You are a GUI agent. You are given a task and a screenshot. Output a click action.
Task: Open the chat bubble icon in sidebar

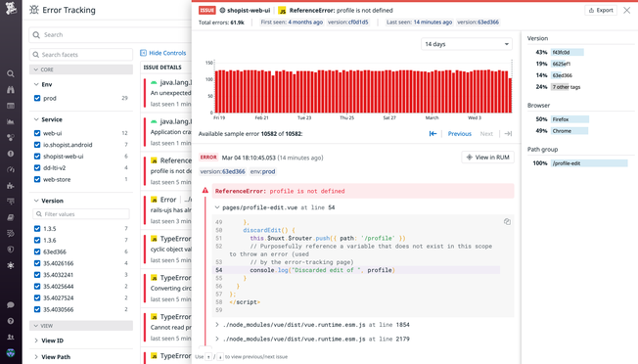11,305
